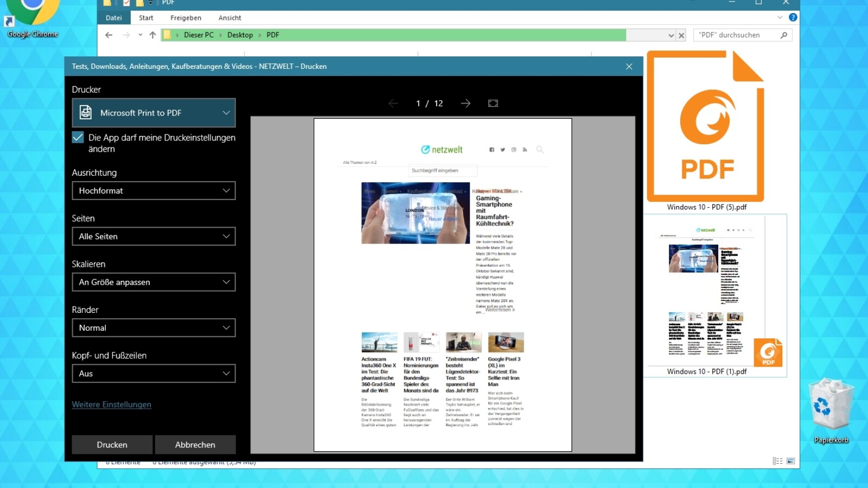Screen dimensions: 868x488
Task: Go to next page in print preview
Action: [x=465, y=104]
